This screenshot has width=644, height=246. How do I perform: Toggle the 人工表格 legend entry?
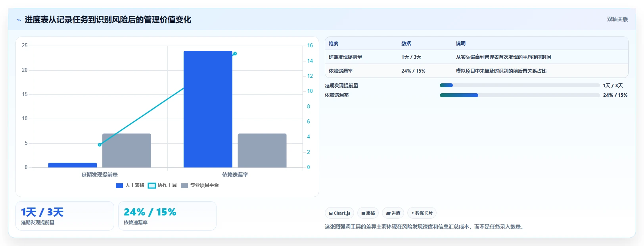[x=130, y=185]
